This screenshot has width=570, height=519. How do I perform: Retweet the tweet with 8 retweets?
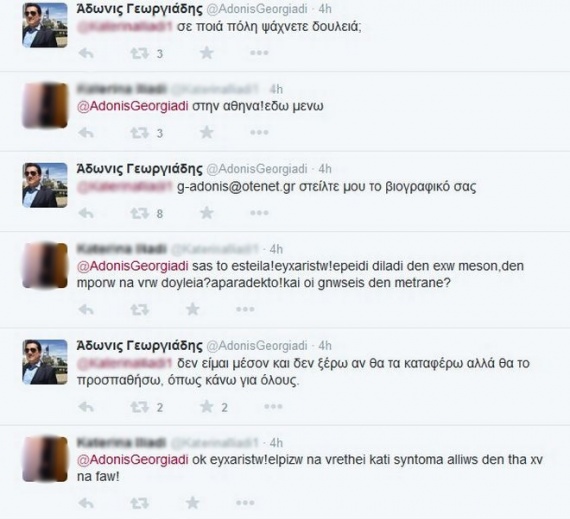tap(140, 213)
